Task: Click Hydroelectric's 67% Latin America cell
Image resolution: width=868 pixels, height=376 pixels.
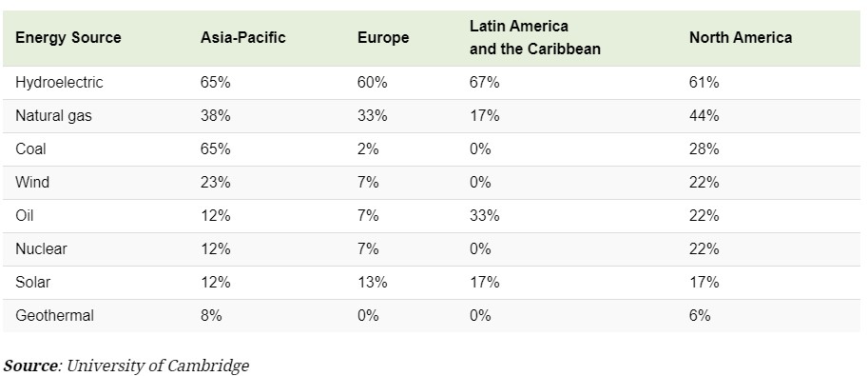Action: click(x=484, y=83)
